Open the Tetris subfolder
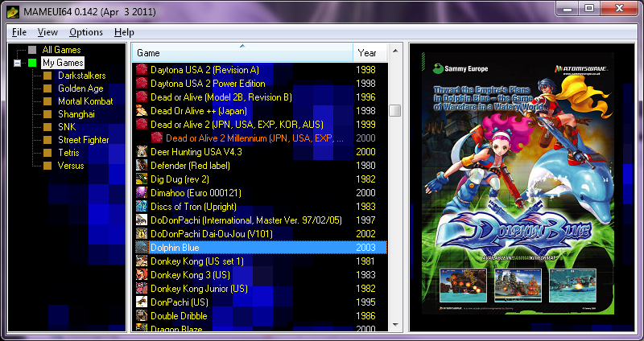 (x=68, y=153)
